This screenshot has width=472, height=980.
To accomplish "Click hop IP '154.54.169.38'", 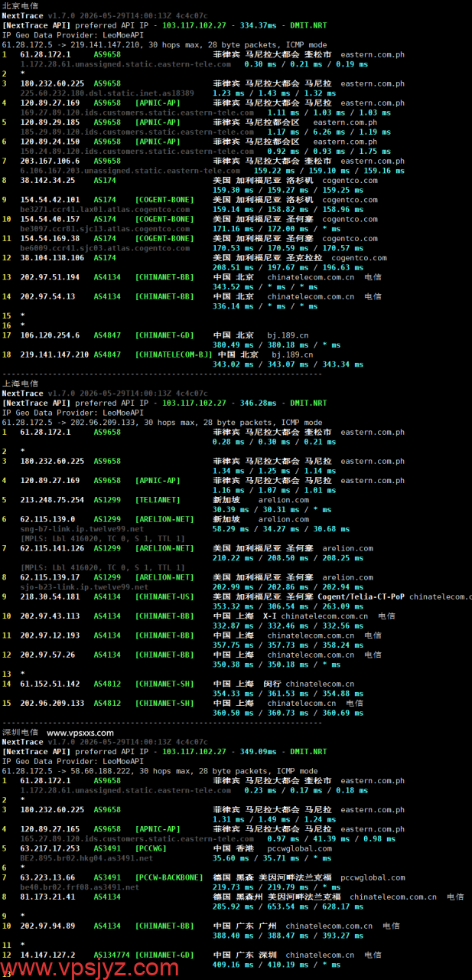I will (x=50, y=238).
